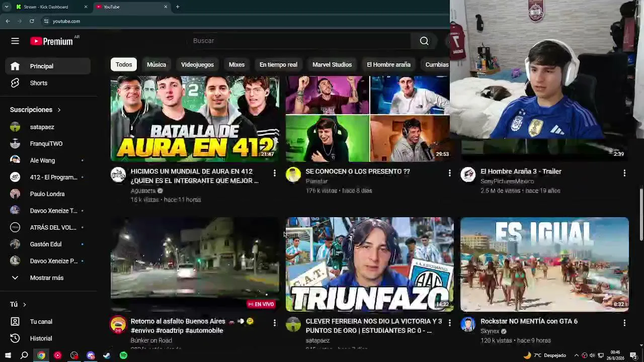Screen dimensions: 644x362
Task: Click the Plamstar channel avatar
Action: (x=293, y=174)
